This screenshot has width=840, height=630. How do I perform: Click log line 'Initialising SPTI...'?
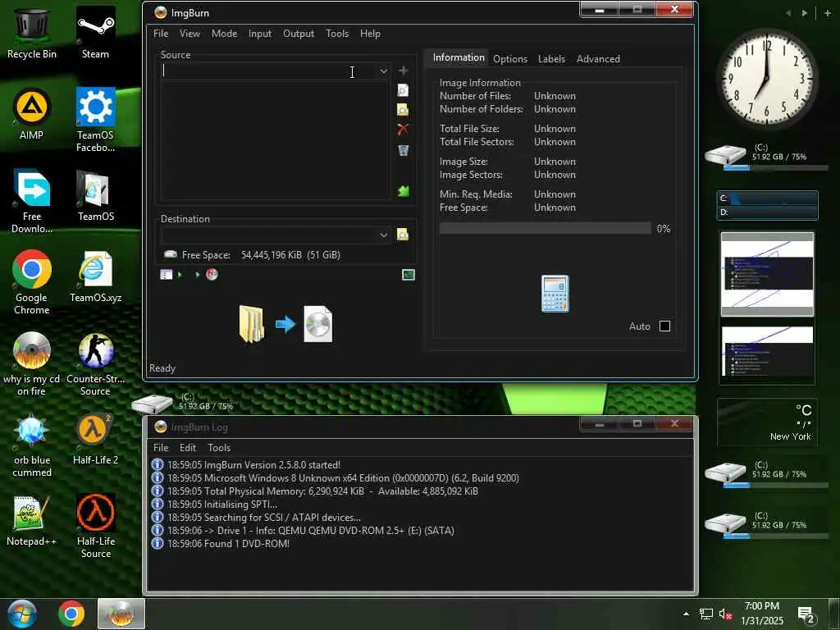coord(222,504)
